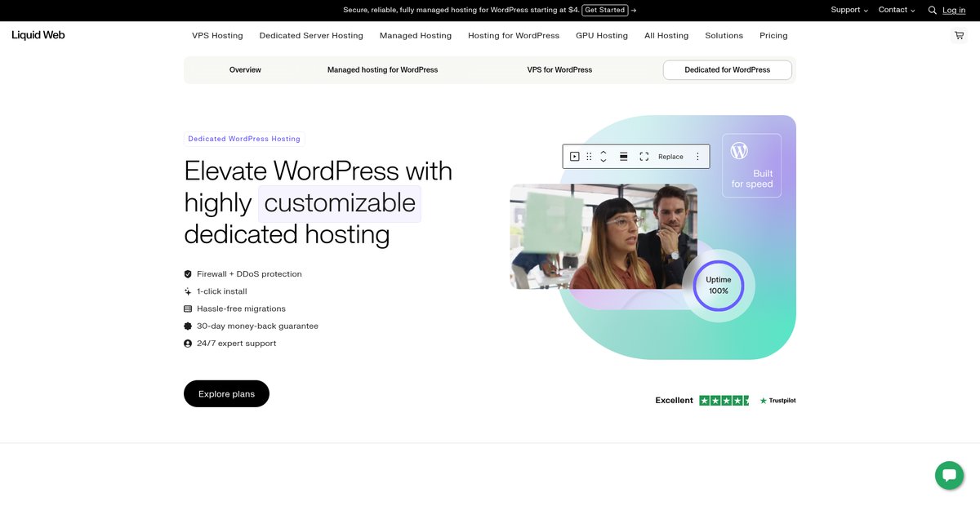Click the banner text about managed hosting
Viewport: 980px width, 506px height.
461,11
